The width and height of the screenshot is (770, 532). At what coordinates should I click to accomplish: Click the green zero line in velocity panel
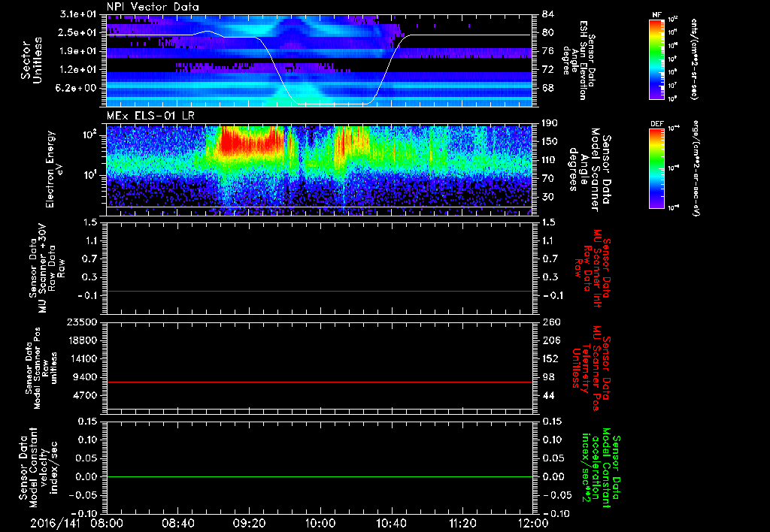click(320, 476)
